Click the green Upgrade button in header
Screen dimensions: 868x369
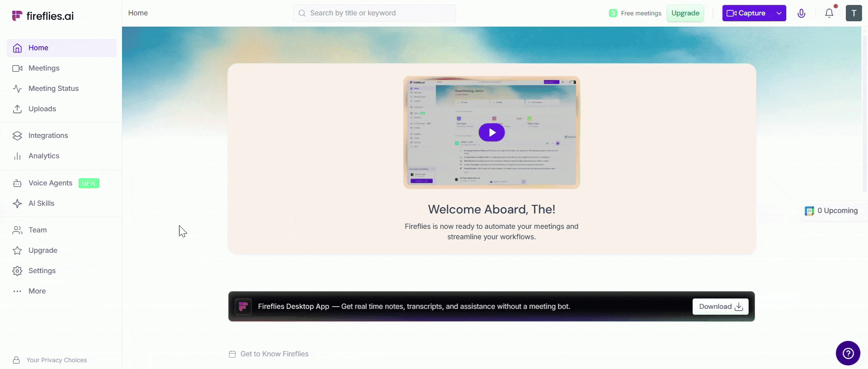685,13
